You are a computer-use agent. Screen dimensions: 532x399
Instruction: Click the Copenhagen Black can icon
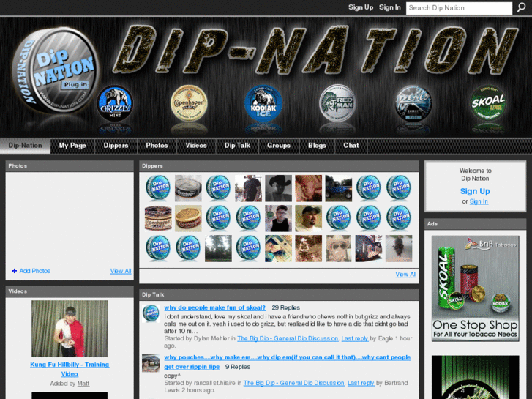(189, 103)
